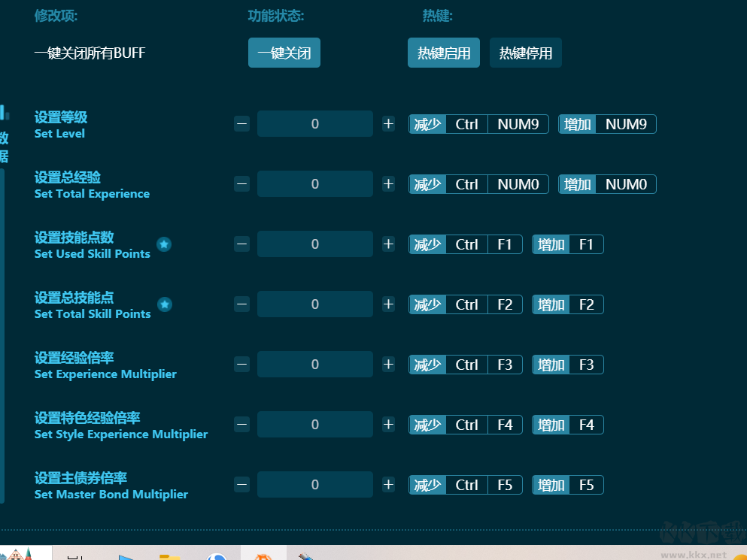747x560 pixels.
Task: Click the Set Style Experience Multiplier value field
Action: click(x=315, y=424)
